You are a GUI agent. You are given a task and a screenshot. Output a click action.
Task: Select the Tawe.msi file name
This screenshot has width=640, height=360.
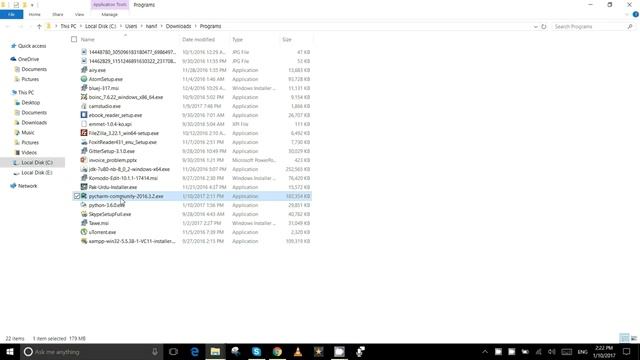point(99,223)
